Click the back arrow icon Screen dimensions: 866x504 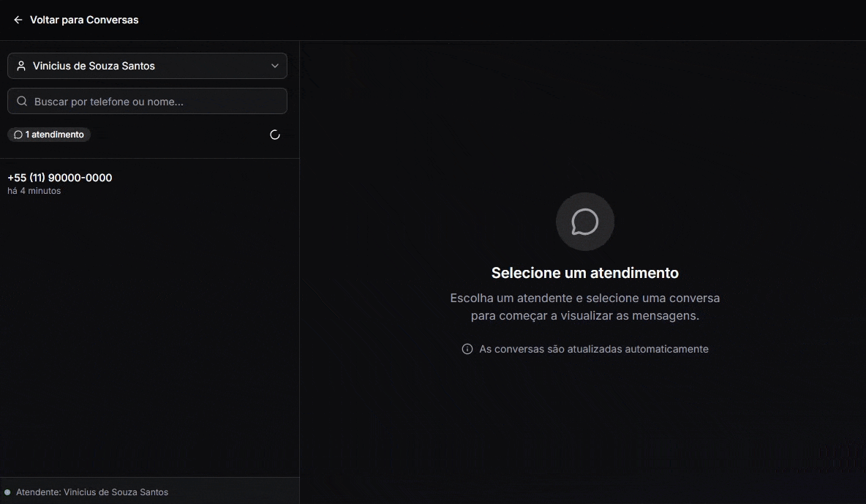tap(18, 20)
